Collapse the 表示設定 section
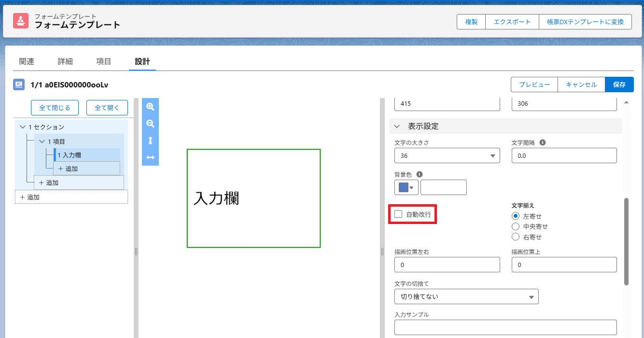This screenshot has width=644, height=338. tap(397, 127)
